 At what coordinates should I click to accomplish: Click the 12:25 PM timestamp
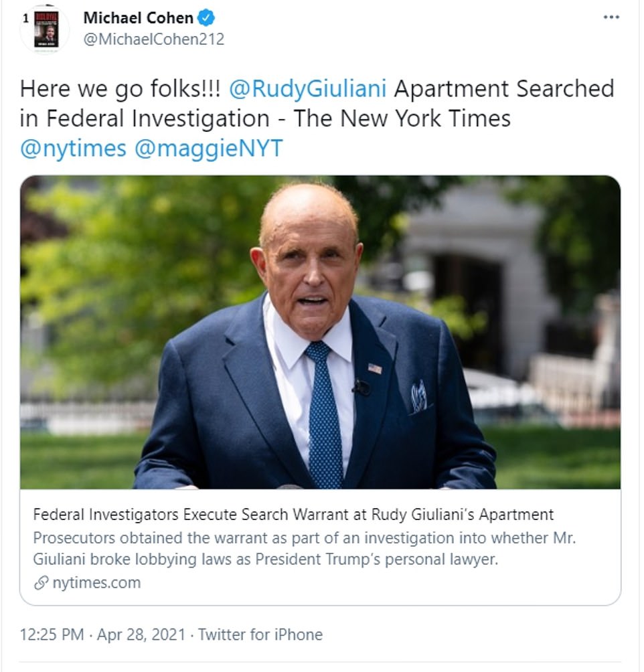click(x=52, y=635)
